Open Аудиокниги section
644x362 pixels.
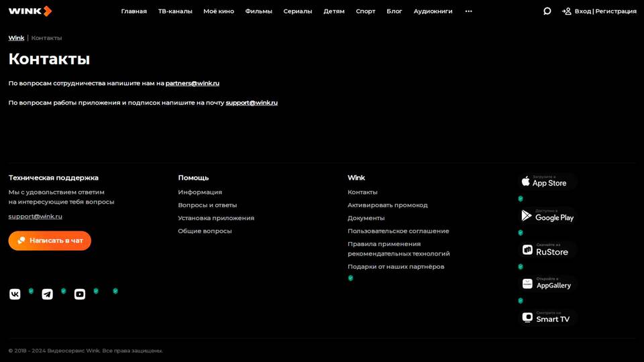tap(433, 11)
